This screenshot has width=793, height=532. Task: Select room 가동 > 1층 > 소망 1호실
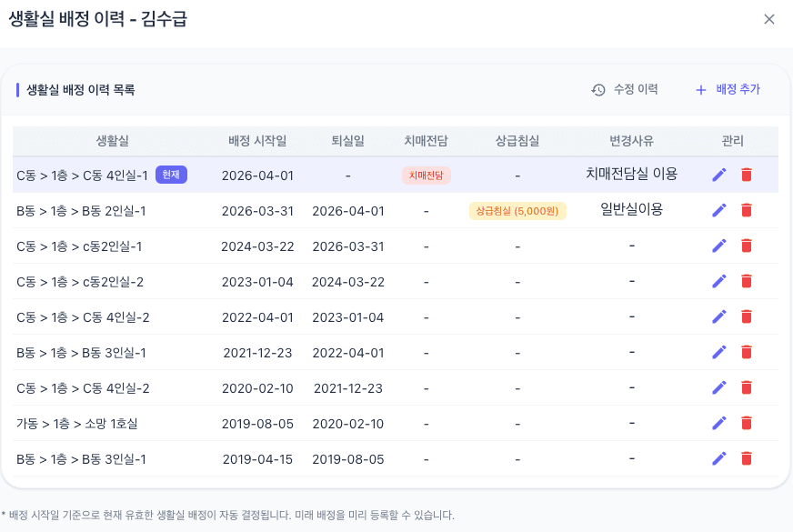click(x=77, y=423)
